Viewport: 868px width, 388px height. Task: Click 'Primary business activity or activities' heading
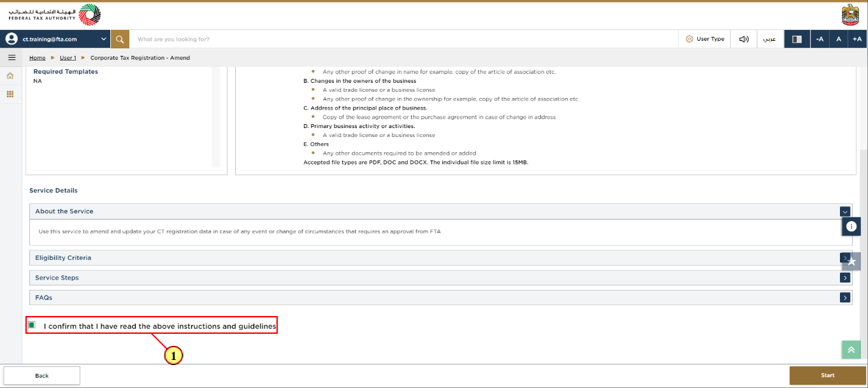(x=359, y=126)
